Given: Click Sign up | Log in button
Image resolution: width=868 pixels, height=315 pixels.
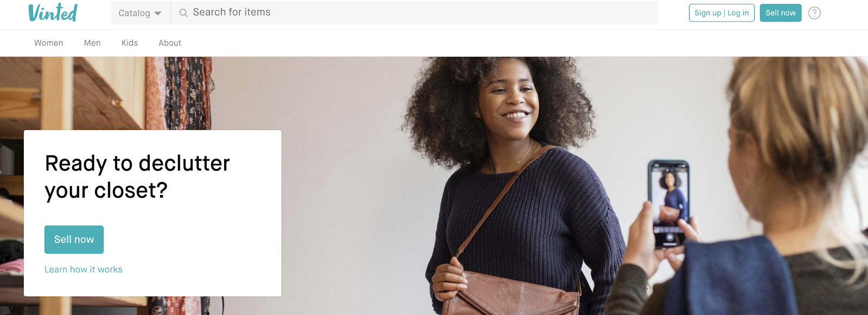Looking at the screenshot, I should coord(722,13).
